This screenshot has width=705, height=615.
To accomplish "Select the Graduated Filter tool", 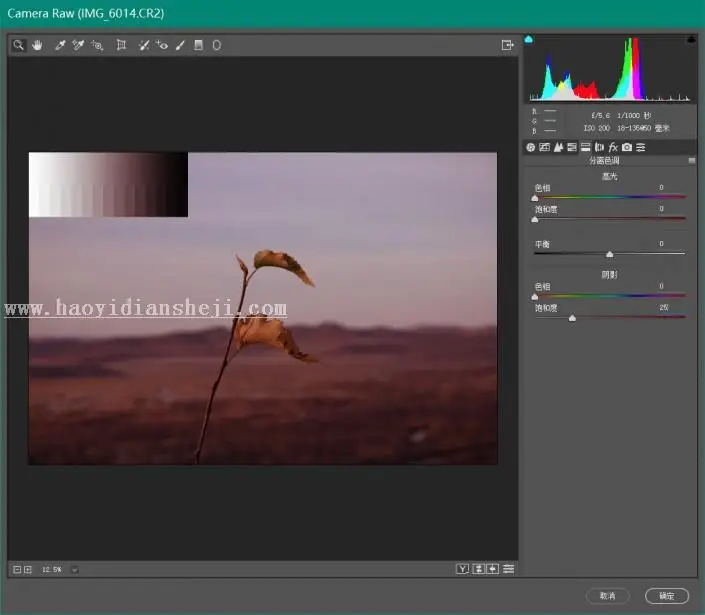I will coord(198,45).
